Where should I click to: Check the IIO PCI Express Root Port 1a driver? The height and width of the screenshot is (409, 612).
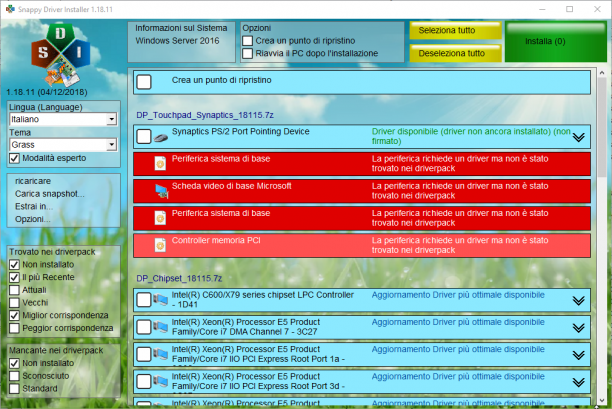[144, 354]
